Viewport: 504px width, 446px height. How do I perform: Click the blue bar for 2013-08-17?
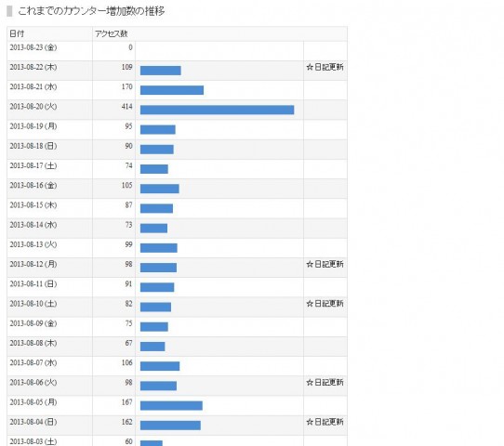tap(154, 169)
